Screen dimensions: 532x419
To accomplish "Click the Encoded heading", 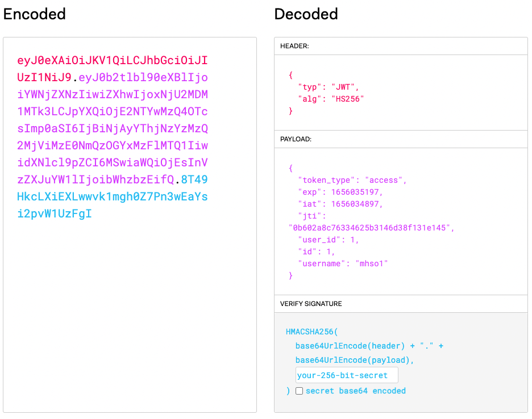I will pyautogui.click(x=34, y=14).
